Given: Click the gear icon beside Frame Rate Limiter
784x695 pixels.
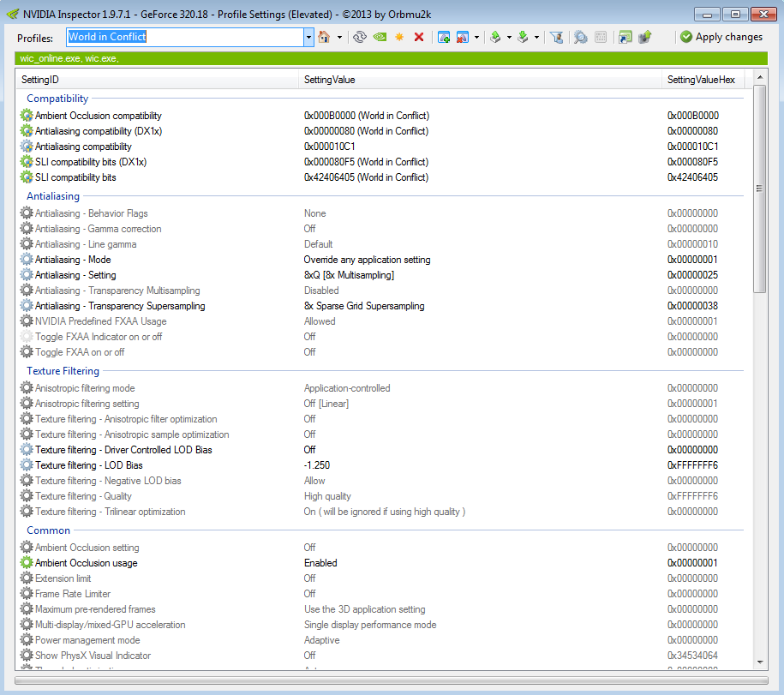Looking at the screenshot, I should (x=27, y=594).
